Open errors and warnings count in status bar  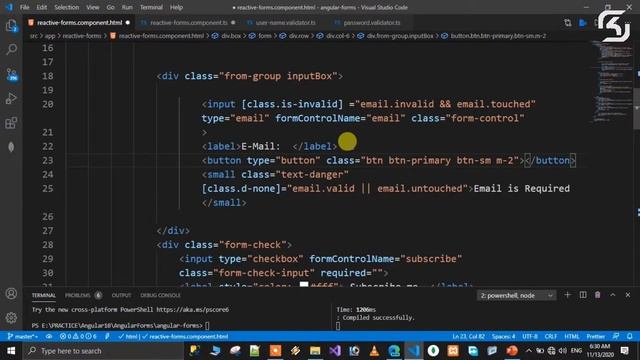pyautogui.click(x=78, y=337)
